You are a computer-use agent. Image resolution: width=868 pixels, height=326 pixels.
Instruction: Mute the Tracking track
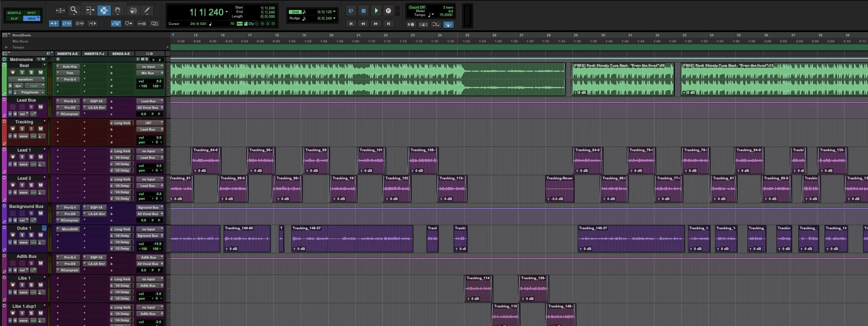40,129
